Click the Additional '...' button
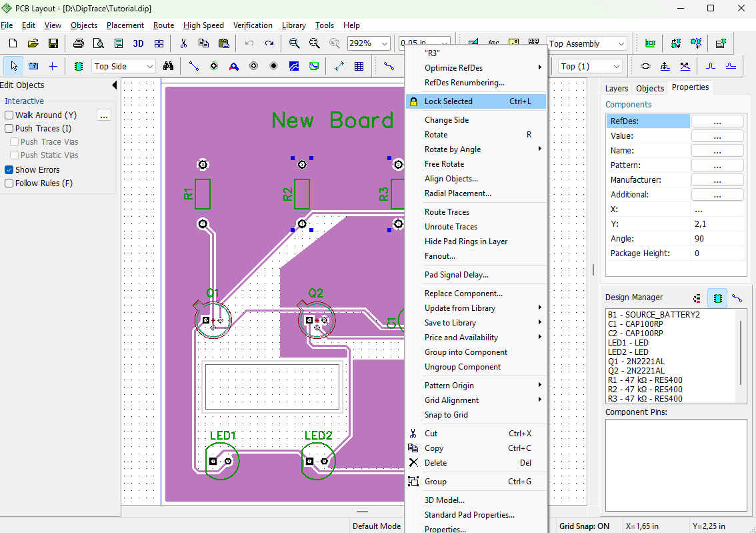This screenshot has width=756, height=533. coord(717,194)
